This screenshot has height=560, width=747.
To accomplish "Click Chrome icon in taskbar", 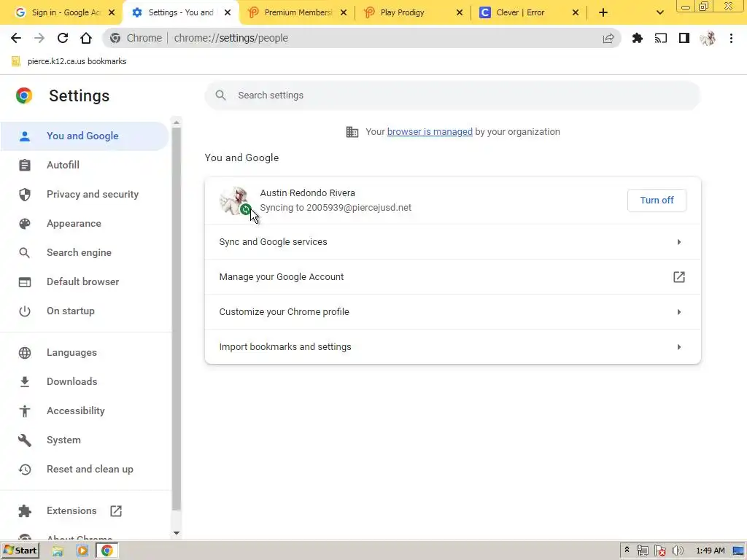I will point(107,551).
